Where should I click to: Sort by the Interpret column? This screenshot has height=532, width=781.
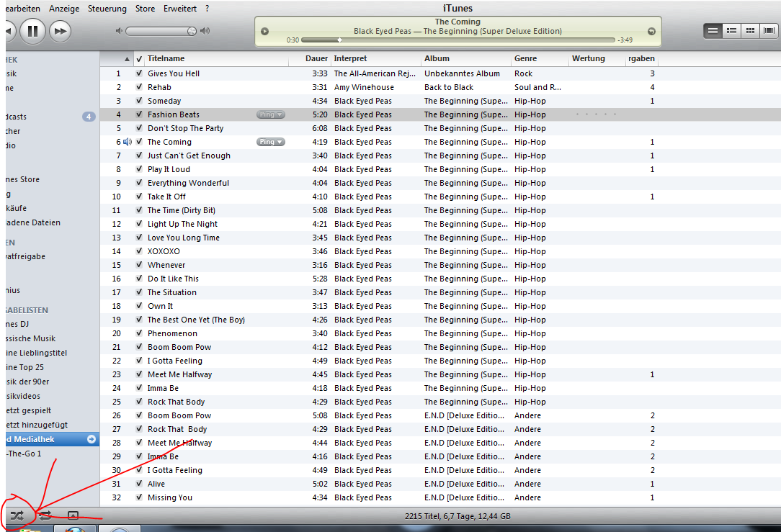pyautogui.click(x=375, y=59)
